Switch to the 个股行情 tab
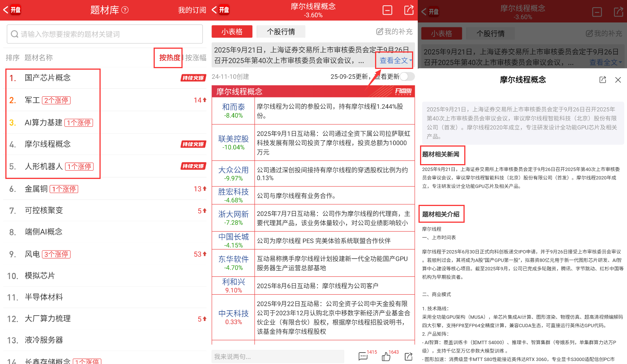627x364 pixels. point(281,32)
